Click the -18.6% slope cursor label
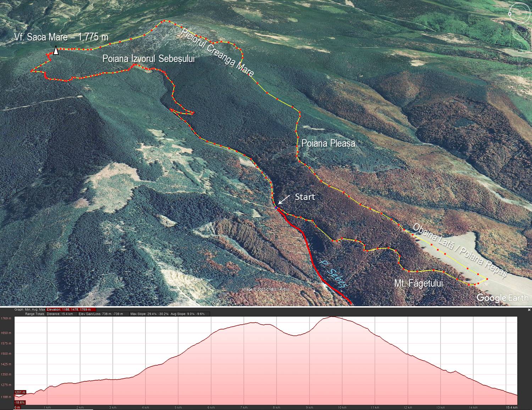Image resolution: width=532 pixels, height=410 pixels. (x=20, y=403)
